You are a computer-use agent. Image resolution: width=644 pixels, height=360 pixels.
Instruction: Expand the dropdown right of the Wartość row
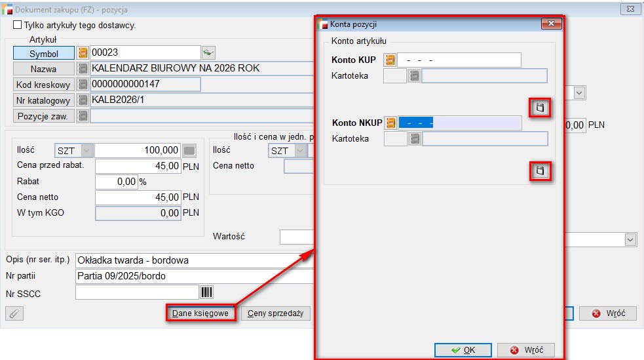click(x=630, y=240)
